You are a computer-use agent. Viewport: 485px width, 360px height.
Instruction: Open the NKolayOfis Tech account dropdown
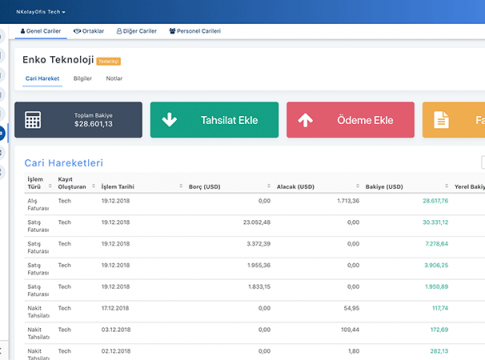click(40, 12)
